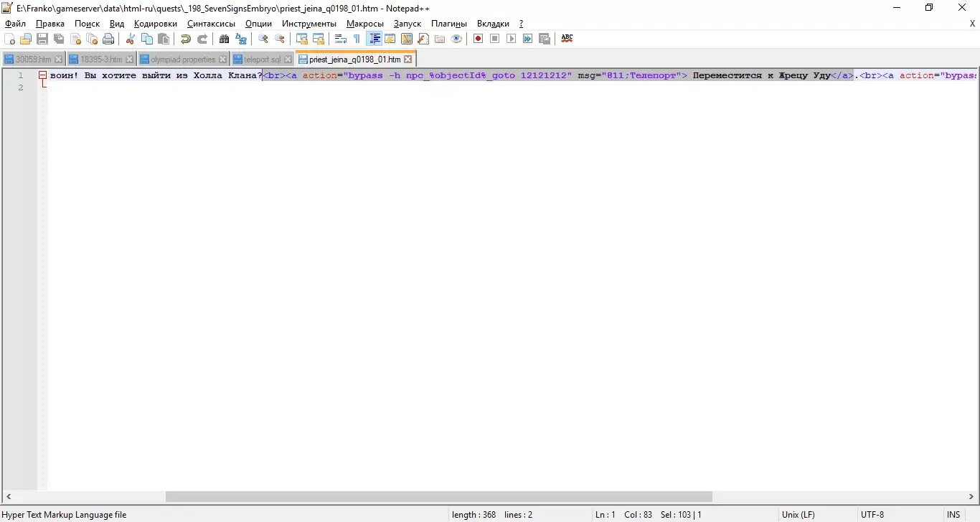Click the scroll left arrow of the horizontal scrollbar
The width and height of the screenshot is (980, 522).
click(9, 497)
